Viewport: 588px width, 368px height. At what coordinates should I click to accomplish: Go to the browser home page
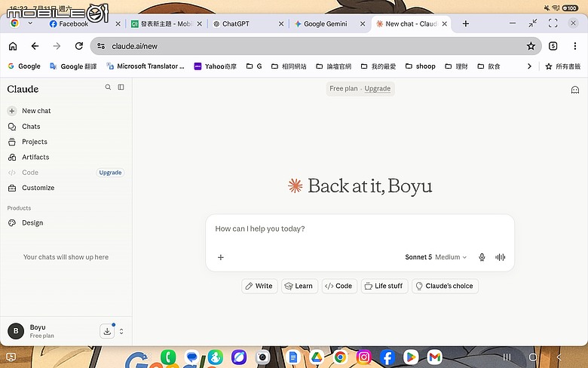click(13, 46)
